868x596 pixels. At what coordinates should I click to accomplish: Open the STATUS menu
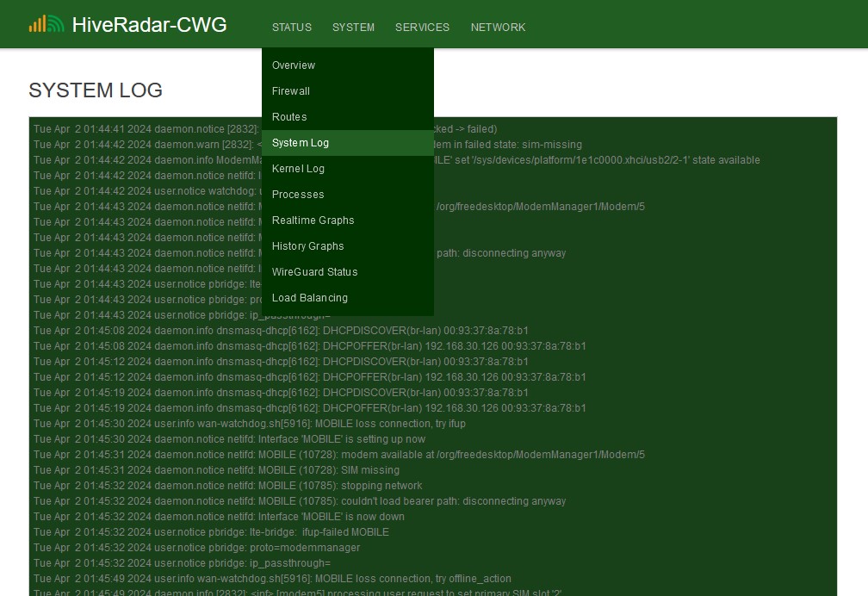point(291,27)
